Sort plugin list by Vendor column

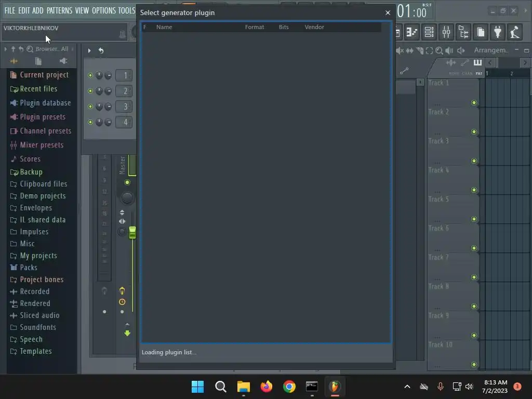click(x=314, y=27)
